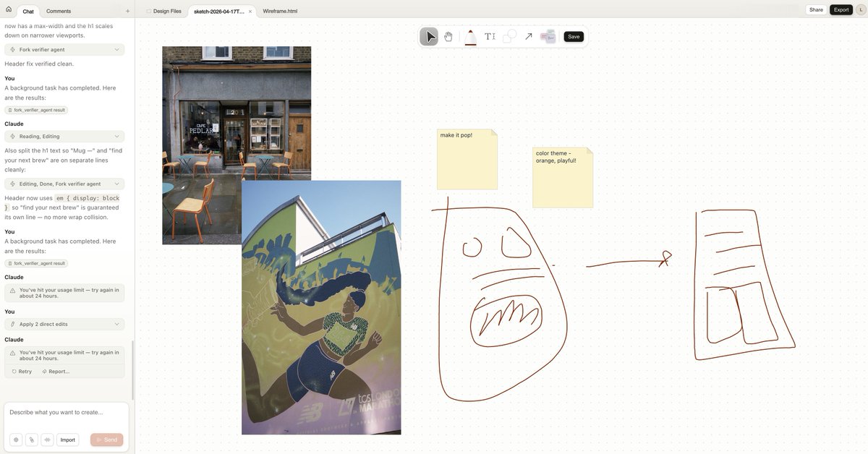Image resolution: width=868 pixels, height=454 pixels.
Task: Open the user avatar L menu
Action: [x=859, y=9]
